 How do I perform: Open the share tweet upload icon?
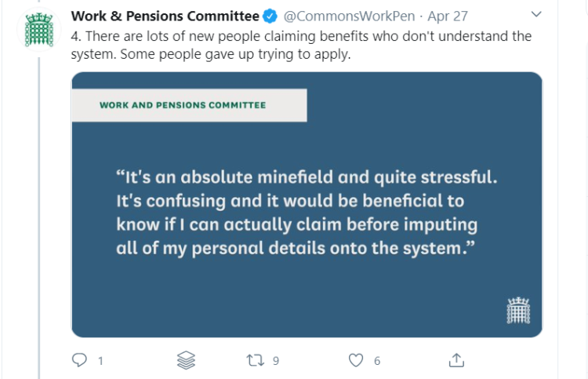coord(456,360)
